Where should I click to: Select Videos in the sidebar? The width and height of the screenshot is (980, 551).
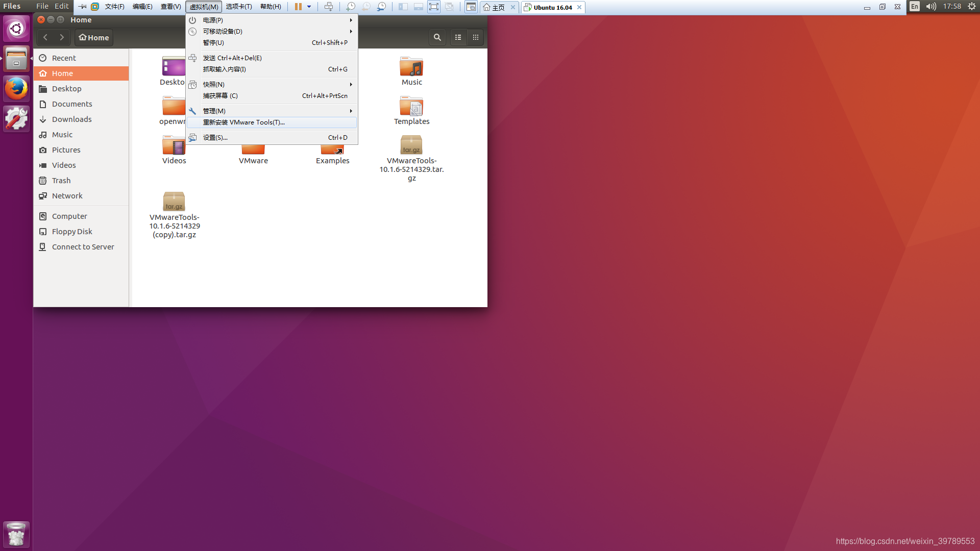(x=81, y=165)
